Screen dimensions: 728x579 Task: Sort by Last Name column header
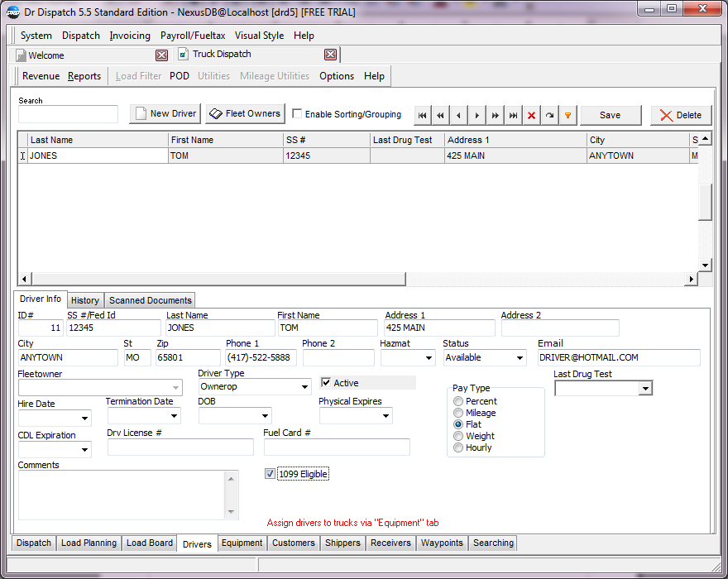tap(98, 140)
